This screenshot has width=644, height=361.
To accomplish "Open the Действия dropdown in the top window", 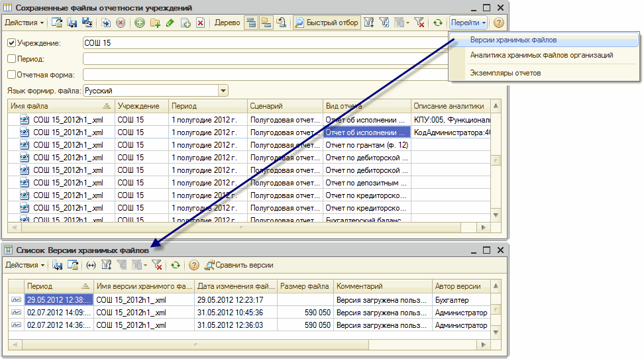I will pos(25,23).
